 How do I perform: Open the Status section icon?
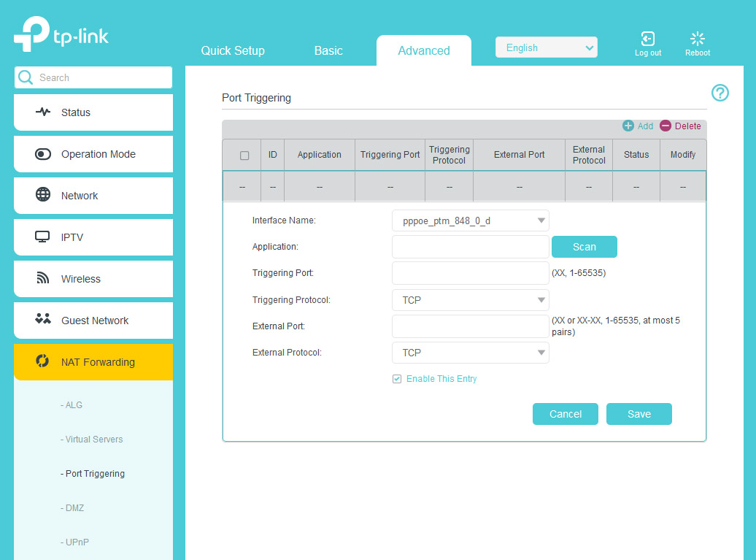coord(43,112)
